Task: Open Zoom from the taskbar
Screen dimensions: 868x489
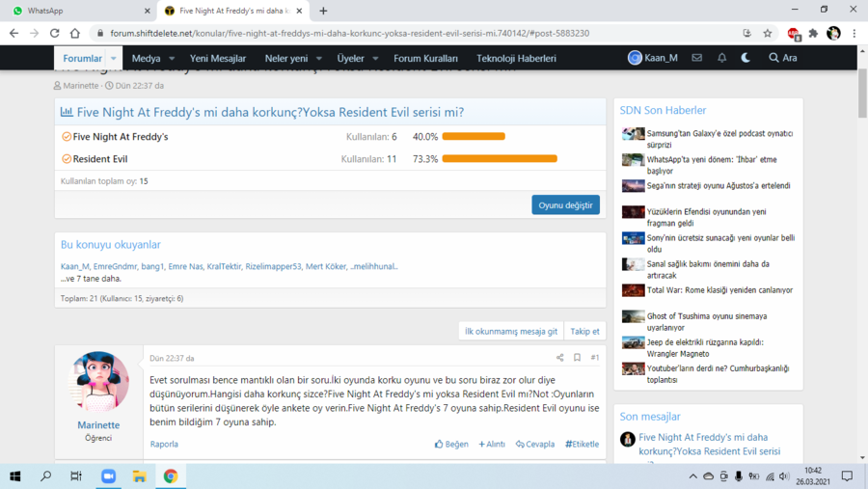Action: point(108,476)
